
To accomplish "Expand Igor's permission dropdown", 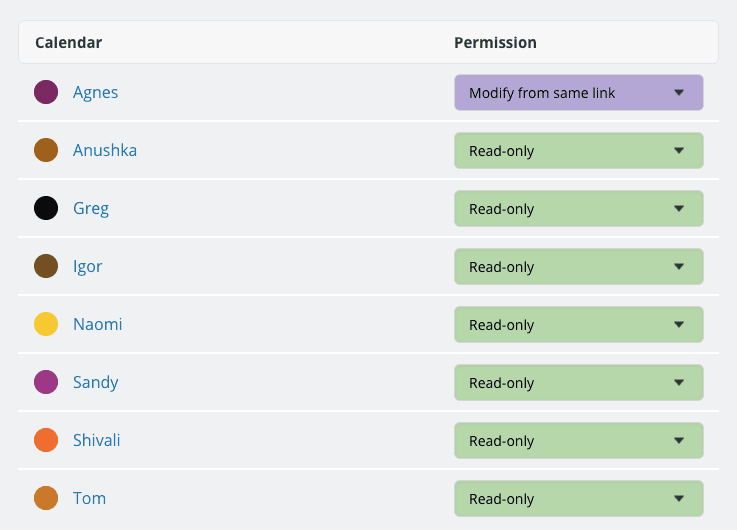I will click(x=578, y=267).
